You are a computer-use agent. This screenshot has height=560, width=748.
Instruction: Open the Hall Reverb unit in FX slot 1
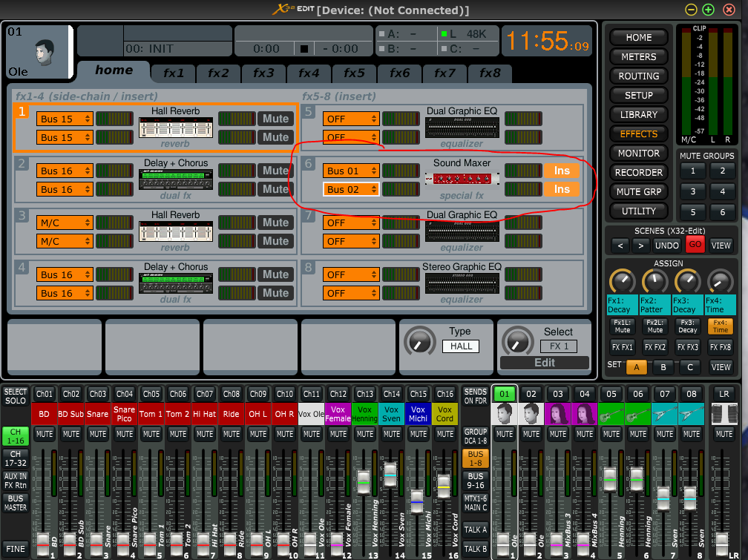(176, 128)
